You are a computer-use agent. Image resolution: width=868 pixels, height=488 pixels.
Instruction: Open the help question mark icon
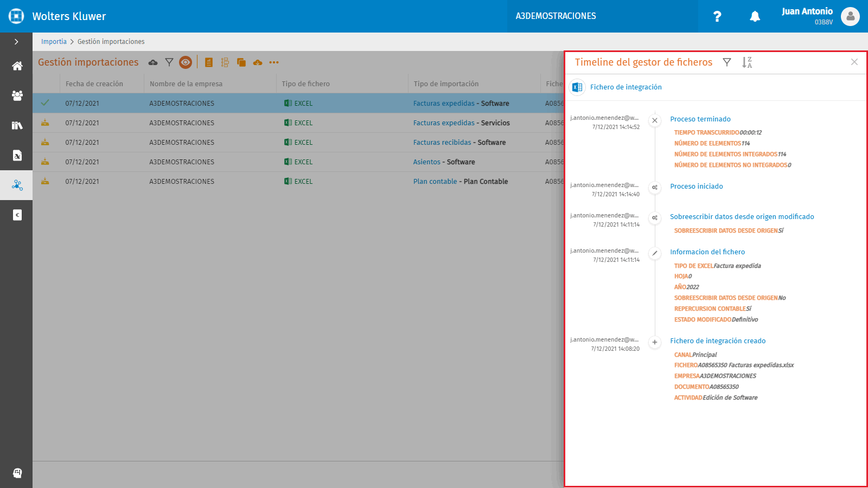(717, 16)
